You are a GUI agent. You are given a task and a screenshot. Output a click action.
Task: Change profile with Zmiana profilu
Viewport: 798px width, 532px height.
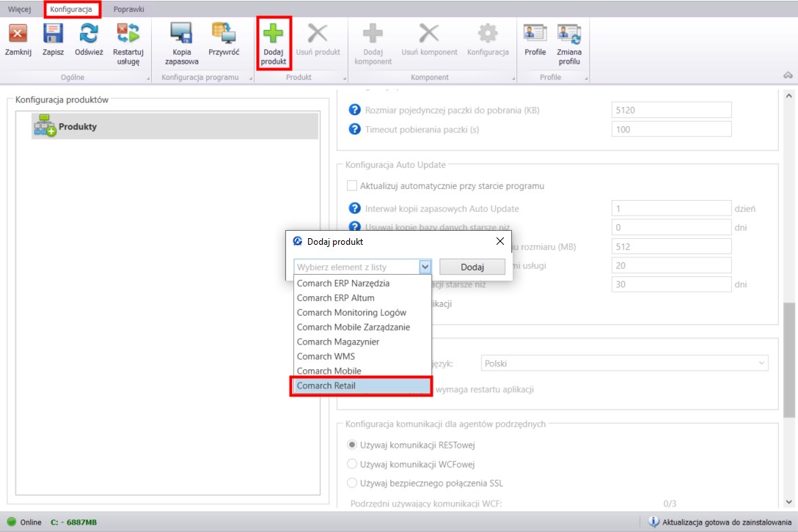[x=569, y=34]
